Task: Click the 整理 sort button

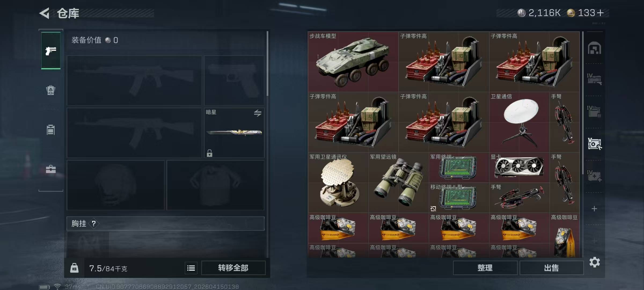Action: point(485,268)
